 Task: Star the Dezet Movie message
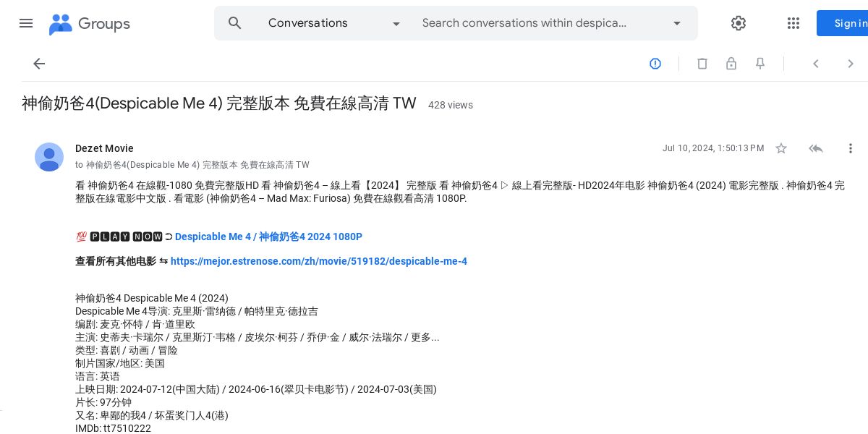[x=781, y=148]
